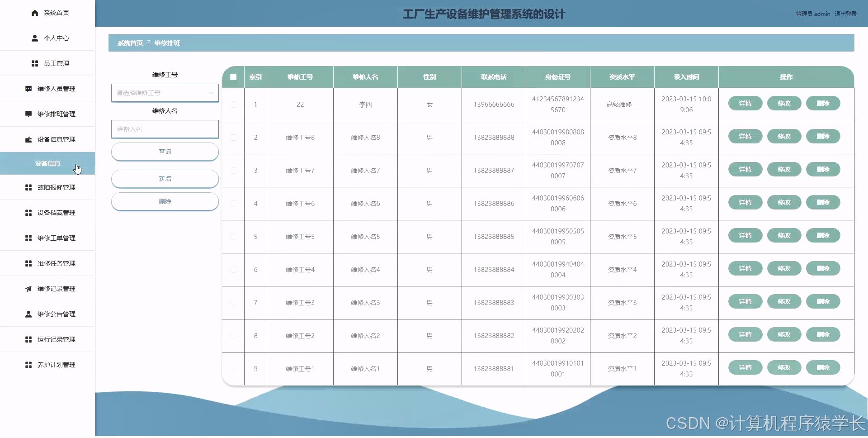Click 修改 for 维修工号1 row
Image resolution: width=868 pixels, height=438 pixels.
784,367
